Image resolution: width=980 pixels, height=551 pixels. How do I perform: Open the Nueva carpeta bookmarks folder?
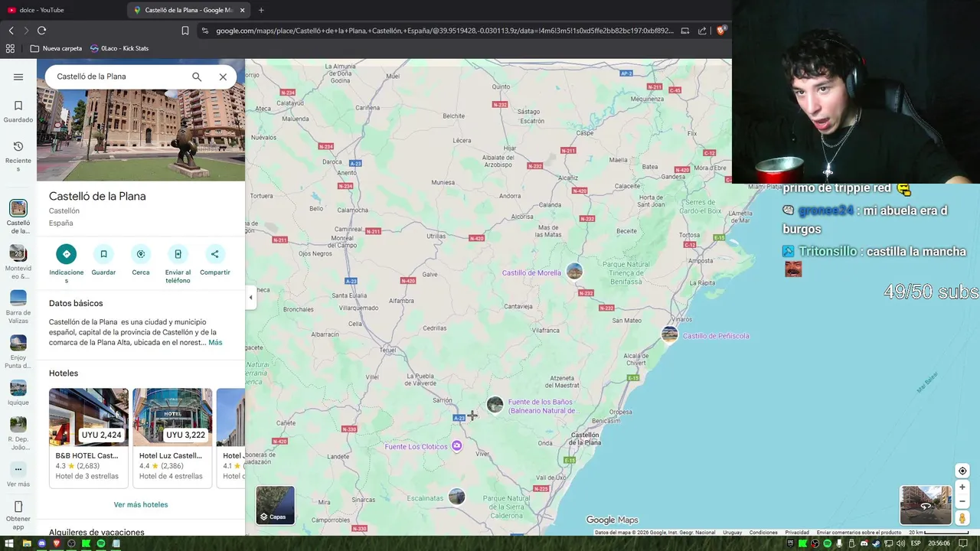(x=56, y=48)
